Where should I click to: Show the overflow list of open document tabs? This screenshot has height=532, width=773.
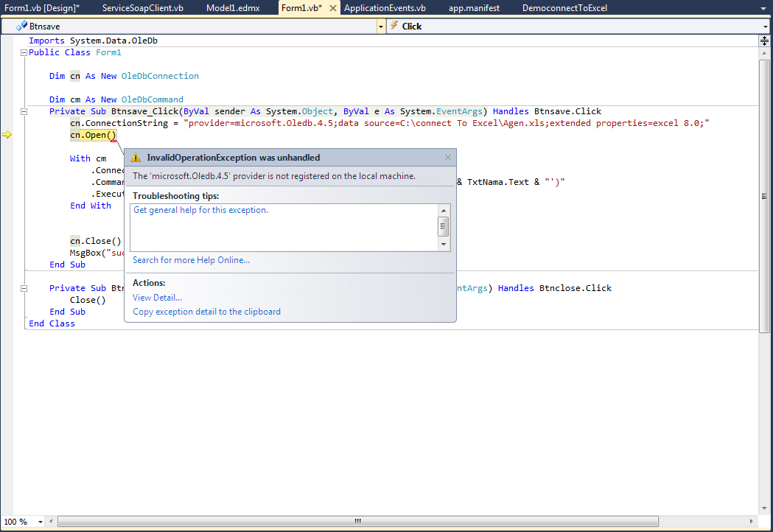pos(763,8)
